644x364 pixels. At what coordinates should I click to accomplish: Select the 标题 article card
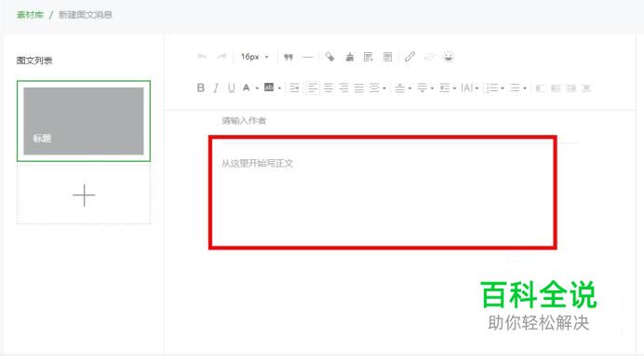[84, 121]
